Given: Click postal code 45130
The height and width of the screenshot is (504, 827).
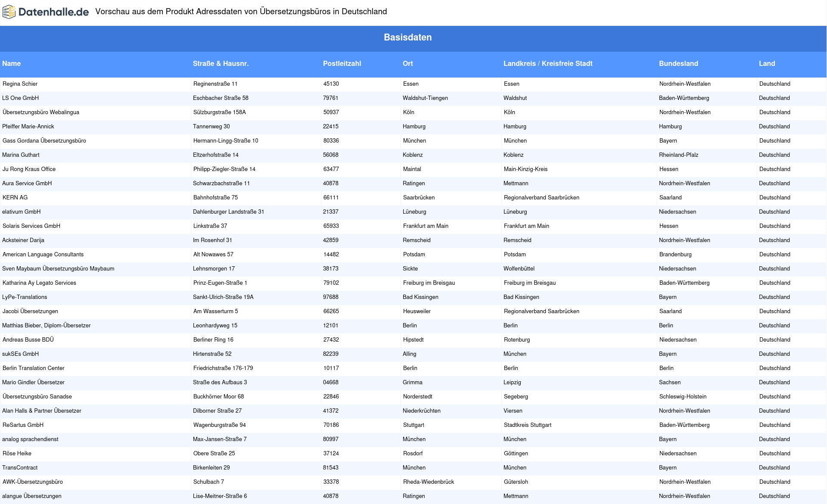Looking at the screenshot, I should coord(331,84).
